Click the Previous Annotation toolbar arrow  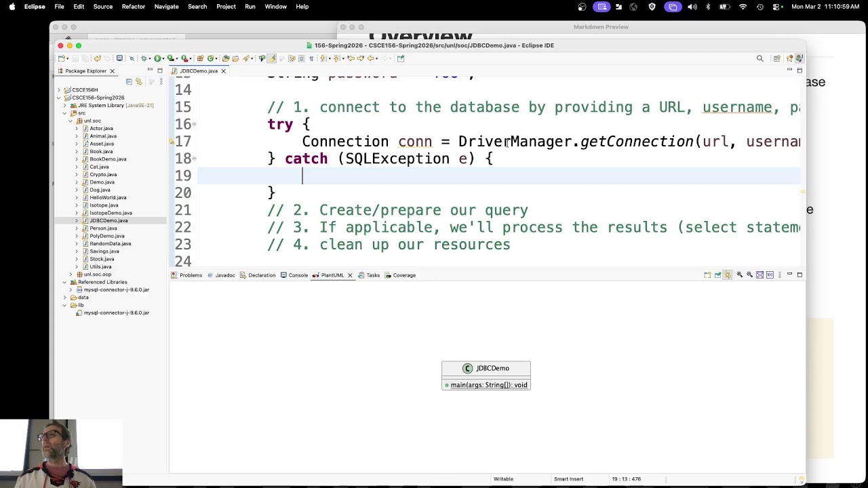pyautogui.click(x=336, y=58)
